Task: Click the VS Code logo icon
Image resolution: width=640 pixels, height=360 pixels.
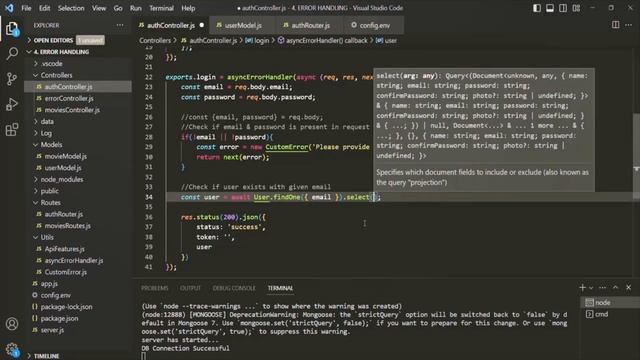Action: point(9,8)
